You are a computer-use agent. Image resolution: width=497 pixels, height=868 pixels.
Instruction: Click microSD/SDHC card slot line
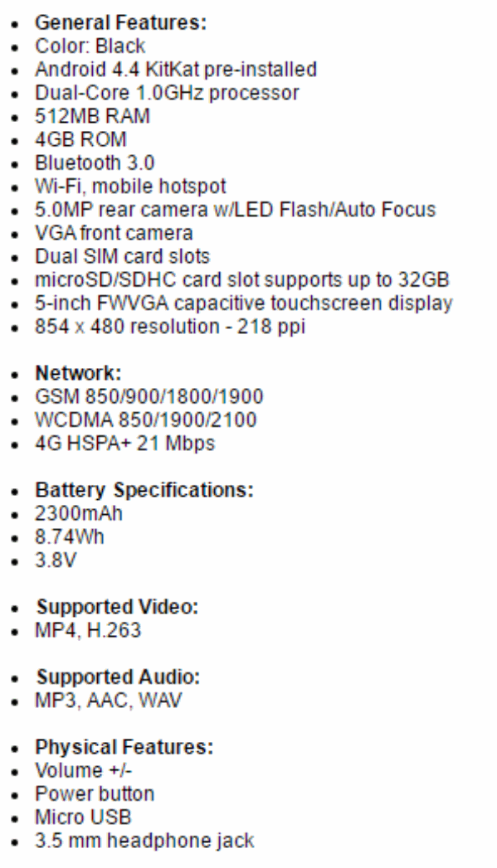241,280
